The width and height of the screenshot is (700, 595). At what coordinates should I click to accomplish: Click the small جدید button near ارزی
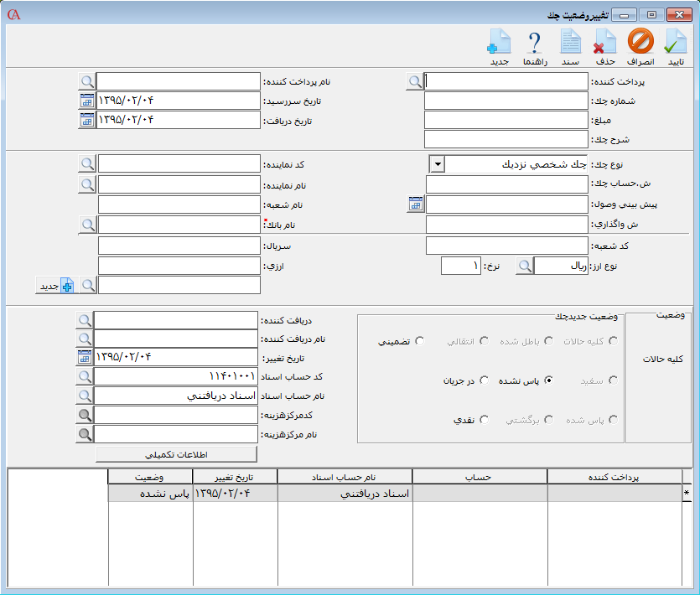pos(54,286)
